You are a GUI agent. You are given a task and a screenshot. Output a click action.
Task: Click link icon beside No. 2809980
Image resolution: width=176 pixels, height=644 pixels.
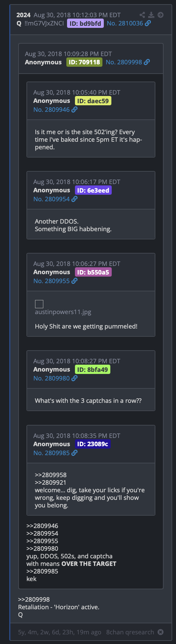75,378
